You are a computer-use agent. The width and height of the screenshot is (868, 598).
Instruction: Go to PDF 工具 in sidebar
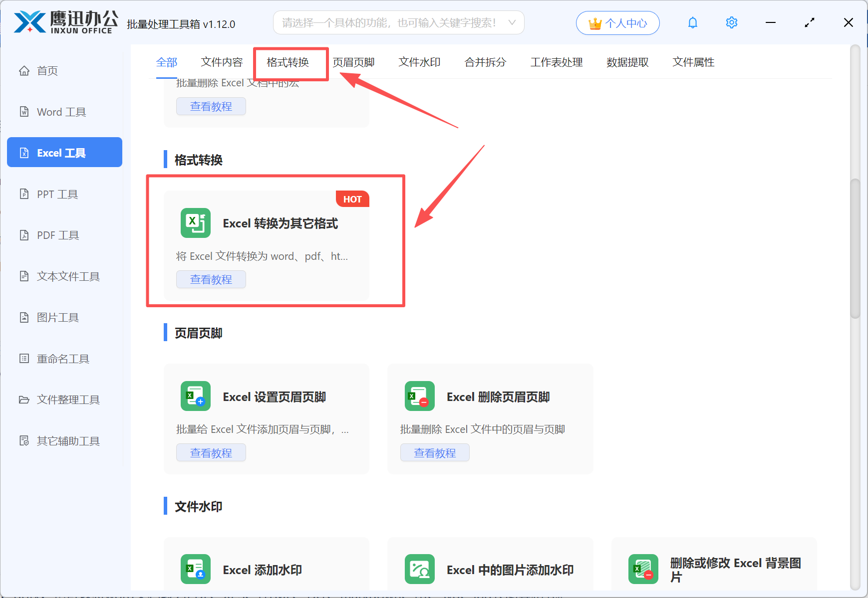tap(58, 235)
